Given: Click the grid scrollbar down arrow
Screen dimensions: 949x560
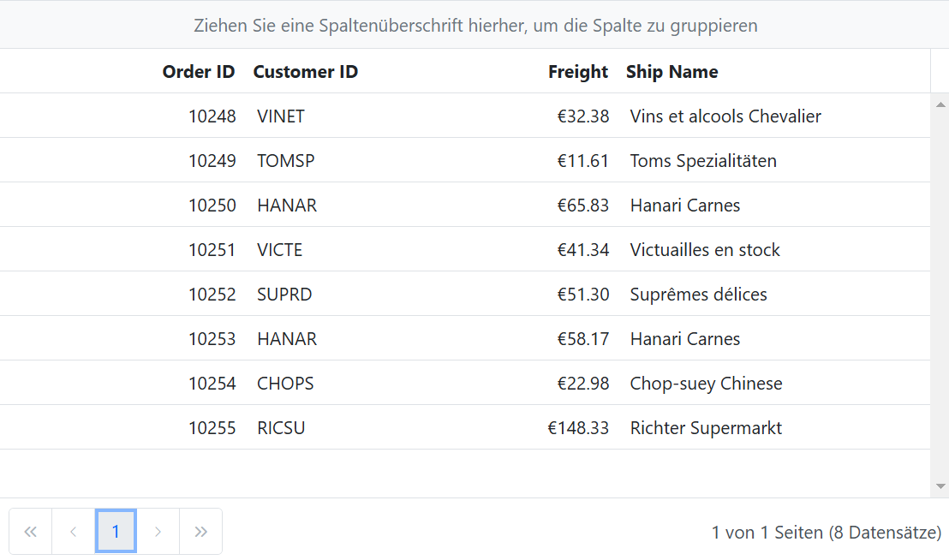Looking at the screenshot, I should 940,486.
